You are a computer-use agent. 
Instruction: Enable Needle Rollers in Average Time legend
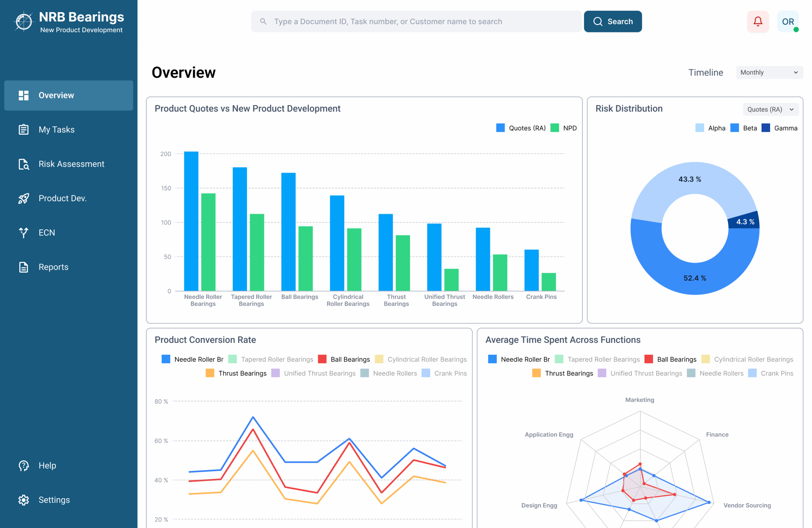[x=715, y=373]
